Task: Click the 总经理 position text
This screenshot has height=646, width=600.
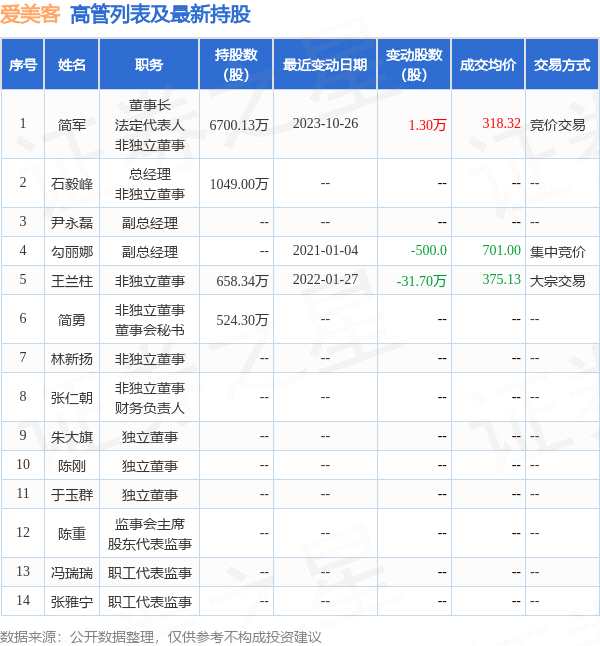Action: coord(150,174)
